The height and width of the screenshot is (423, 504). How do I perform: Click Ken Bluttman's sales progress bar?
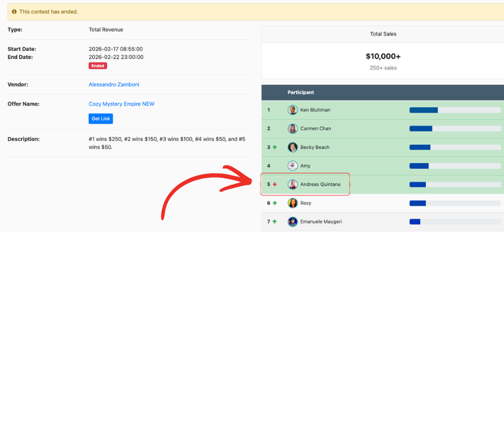click(x=455, y=110)
